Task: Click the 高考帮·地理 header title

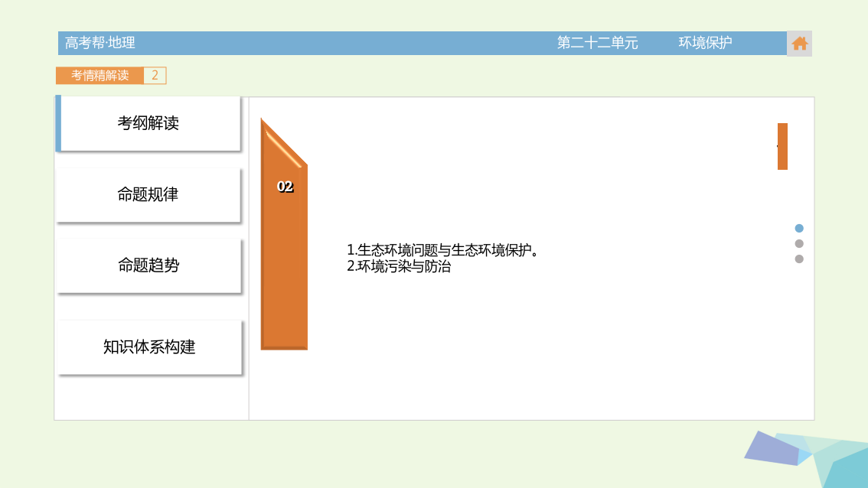Action: 100,43
